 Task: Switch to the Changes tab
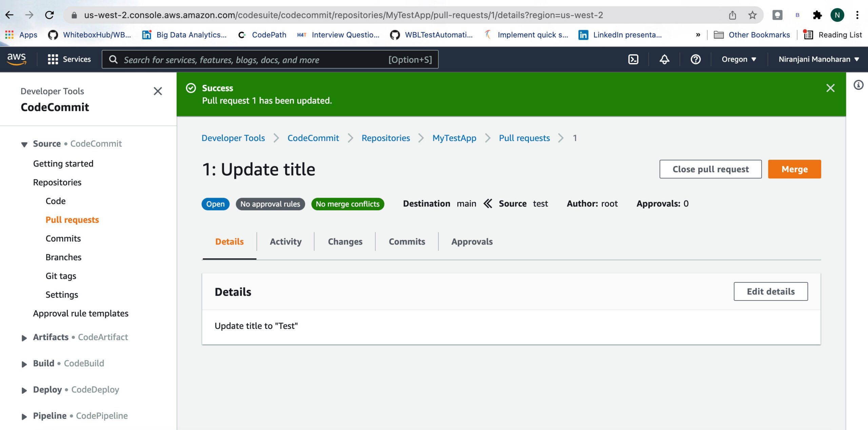345,241
